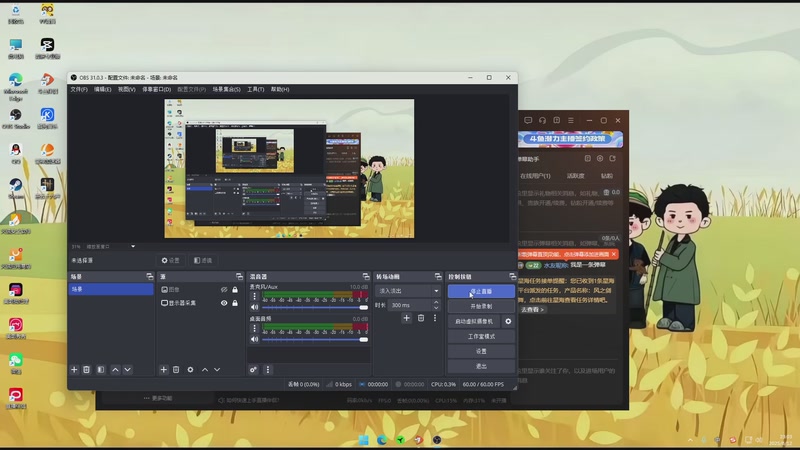This screenshot has width=800, height=450.
Task: Toggle 启动虚拟摄像机 virtual camera
Action: point(474,321)
